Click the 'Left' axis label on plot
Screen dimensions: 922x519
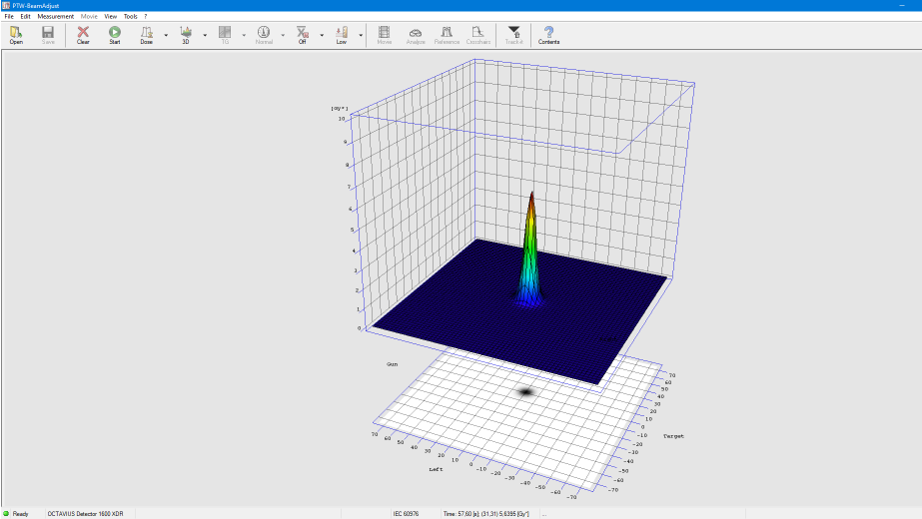(x=435, y=469)
